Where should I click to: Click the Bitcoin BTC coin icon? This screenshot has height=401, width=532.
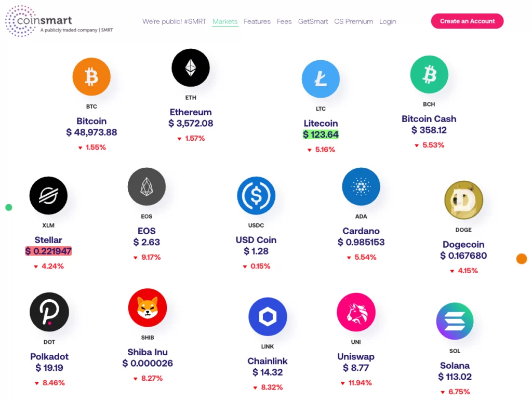tap(91, 76)
